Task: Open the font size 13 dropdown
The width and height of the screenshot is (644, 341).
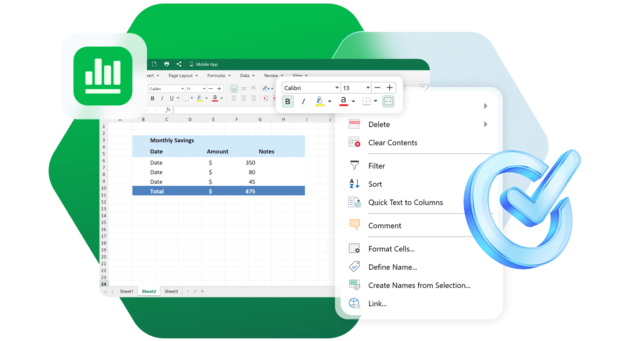Action: [x=368, y=88]
